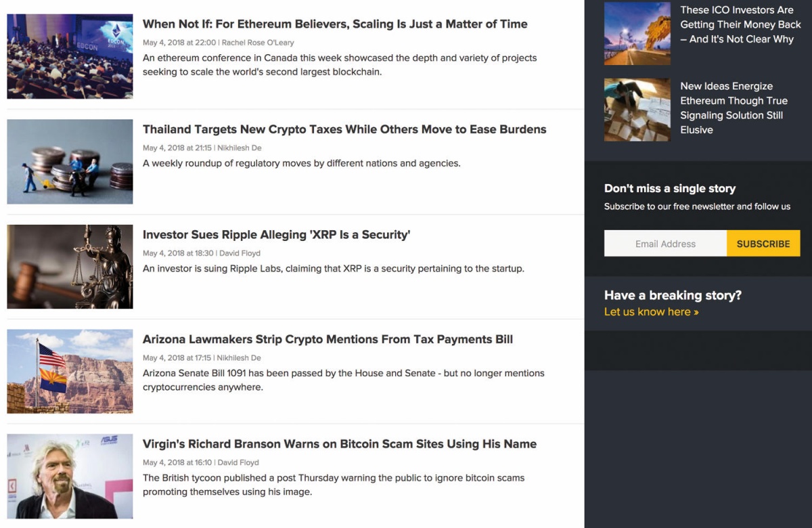The width and height of the screenshot is (812, 528).
Task: Select 'May 4, 2018 at 22:00' timestamp
Action: 179,43
